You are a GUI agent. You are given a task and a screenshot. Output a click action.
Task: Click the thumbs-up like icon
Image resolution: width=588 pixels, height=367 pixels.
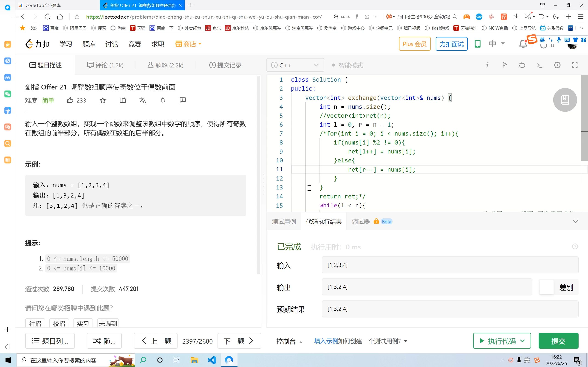coord(70,100)
